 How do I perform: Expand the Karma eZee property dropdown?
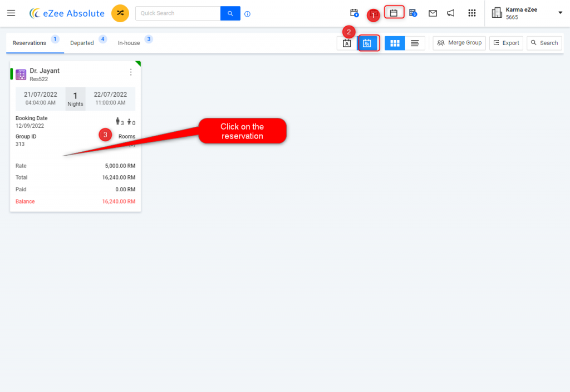(x=560, y=13)
